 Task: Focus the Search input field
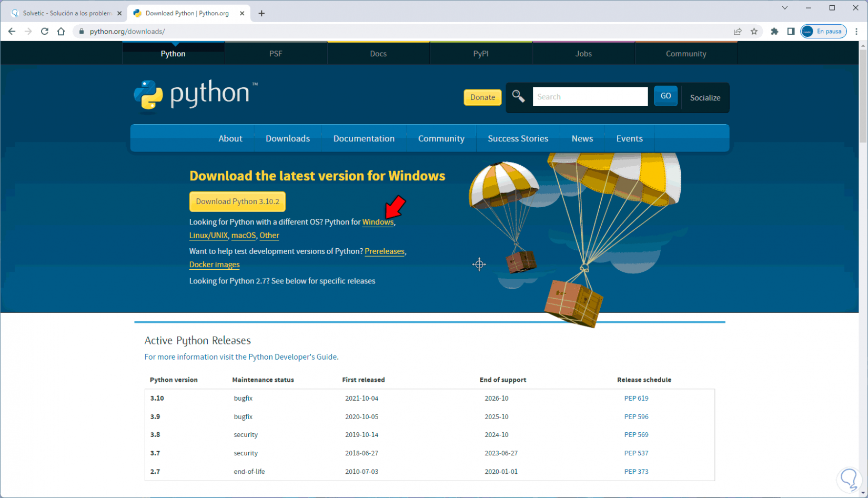point(590,97)
